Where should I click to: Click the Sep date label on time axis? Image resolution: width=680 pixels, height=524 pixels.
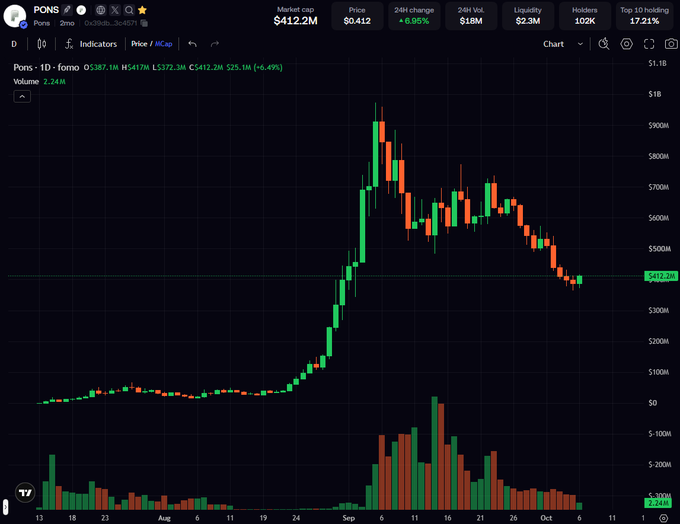349,518
